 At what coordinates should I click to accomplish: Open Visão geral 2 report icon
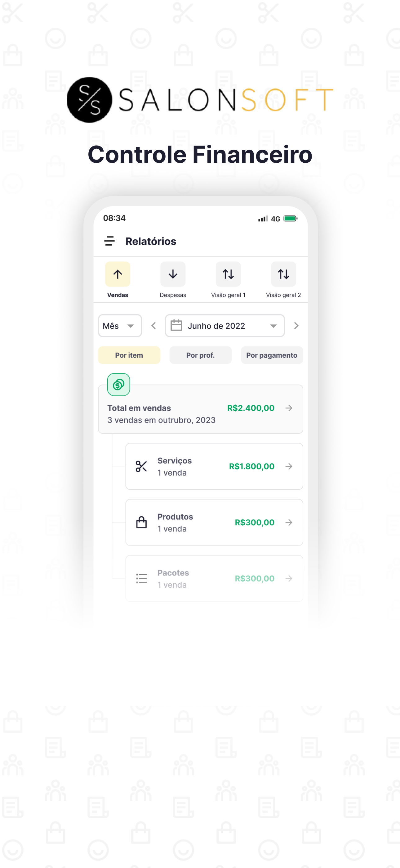coord(283,274)
